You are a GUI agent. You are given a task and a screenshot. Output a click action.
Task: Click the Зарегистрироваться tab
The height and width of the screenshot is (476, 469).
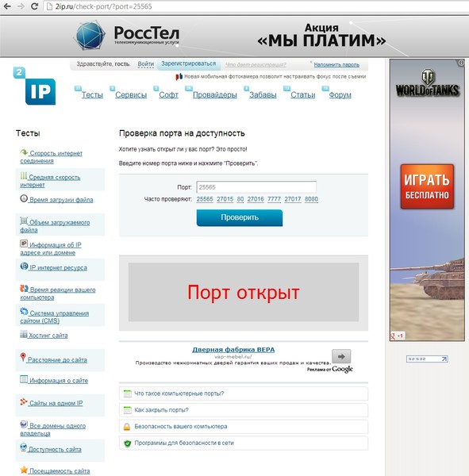coord(188,63)
